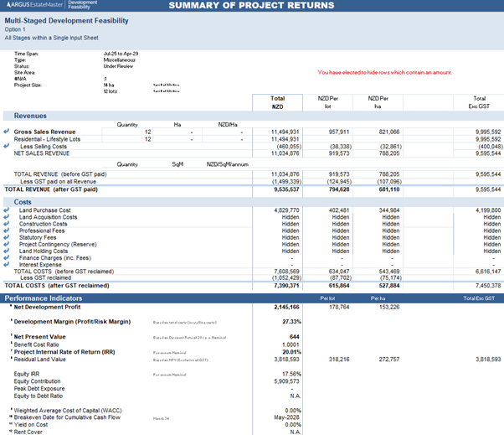Select Residual Land Value per ha 272,757
The width and height of the screenshot is (504, 435).
[389, 360]
